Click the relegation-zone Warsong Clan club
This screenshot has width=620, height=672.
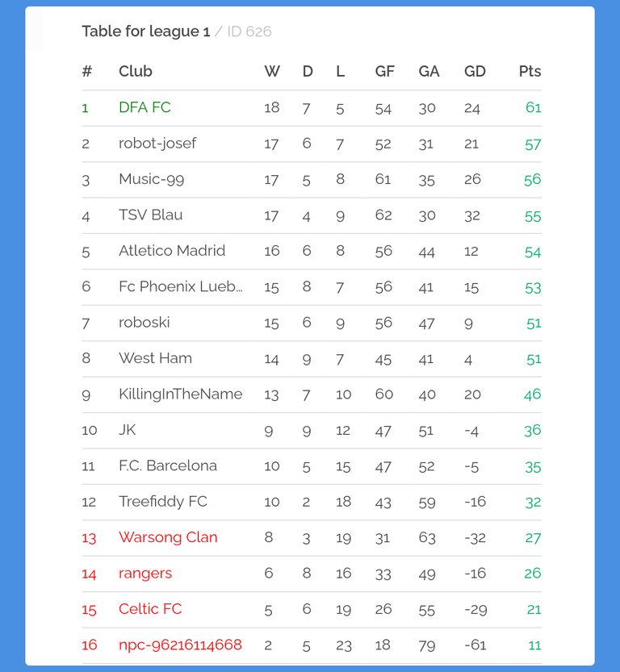(168, 538)
